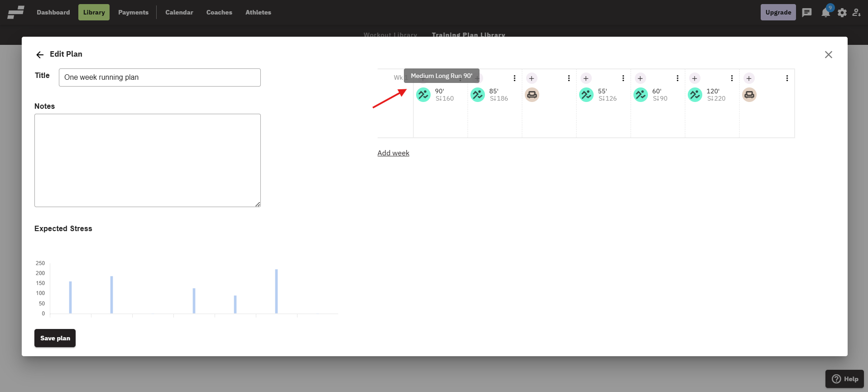This screenshot has width=868, height=392.
Task: Open the Help widget
Action: click(x=844, y=379)
